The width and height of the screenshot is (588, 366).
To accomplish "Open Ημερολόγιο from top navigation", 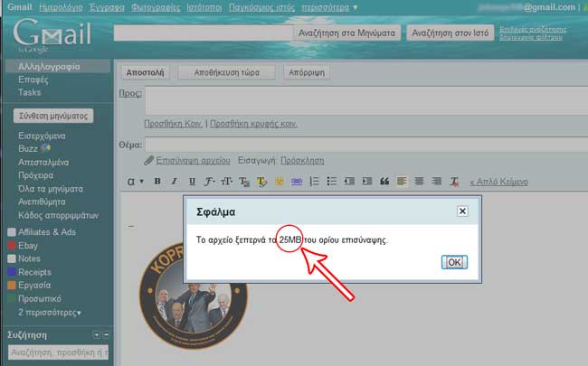I will (61, 7).
